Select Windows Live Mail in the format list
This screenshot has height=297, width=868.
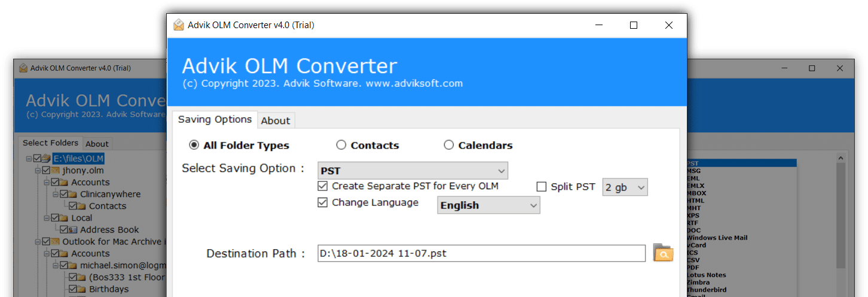[x=717, y=238]
